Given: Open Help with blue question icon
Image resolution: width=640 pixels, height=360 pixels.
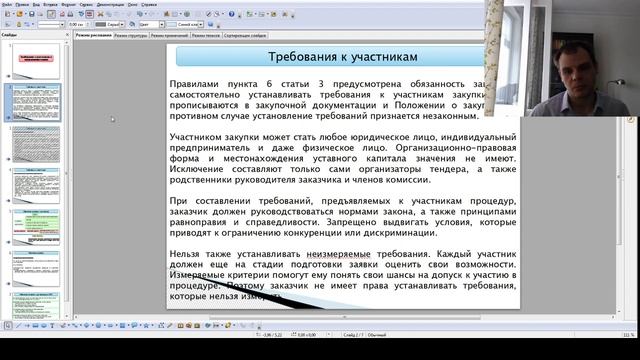Looking at the screenshot, I should [231, 14].
